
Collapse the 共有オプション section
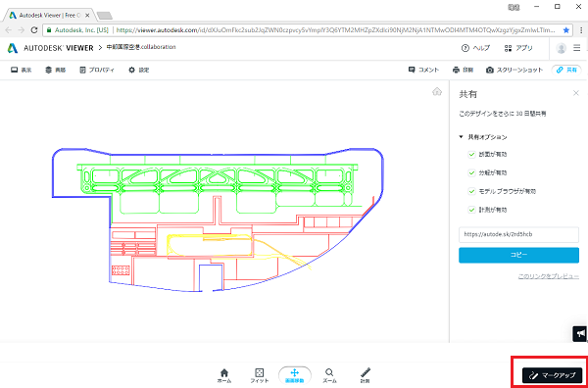coord(483,137)
